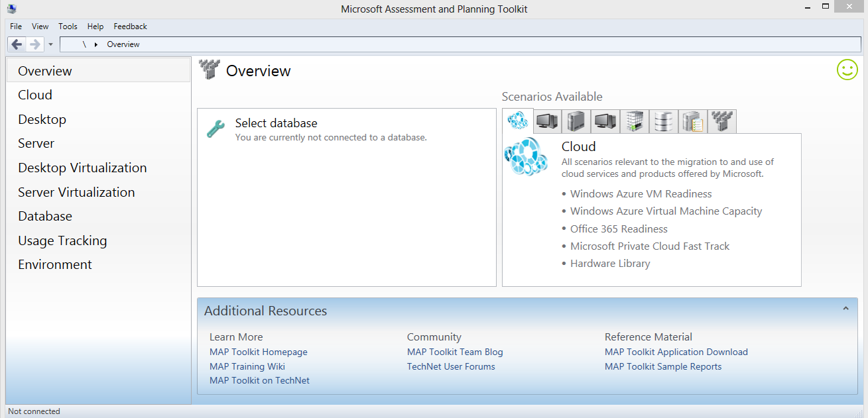Click the Not connected status text
The height and width of the screenshot is (418, 868).
tap(34, 411)
